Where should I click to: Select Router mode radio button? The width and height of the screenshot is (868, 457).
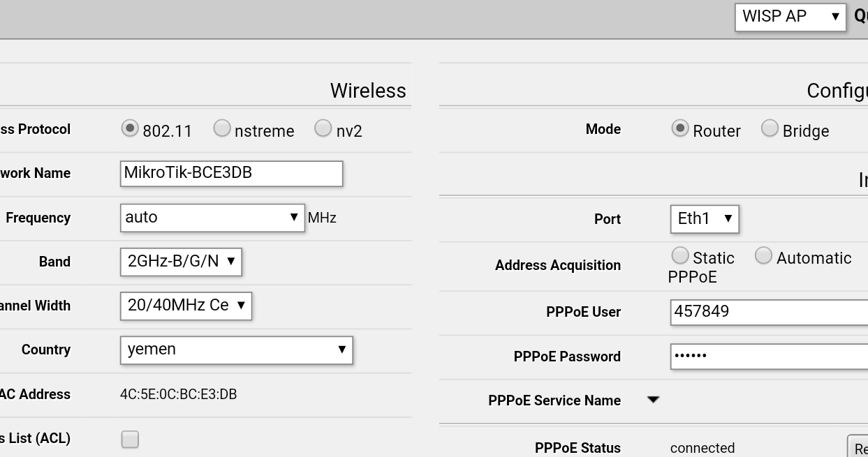click(680, 128)
